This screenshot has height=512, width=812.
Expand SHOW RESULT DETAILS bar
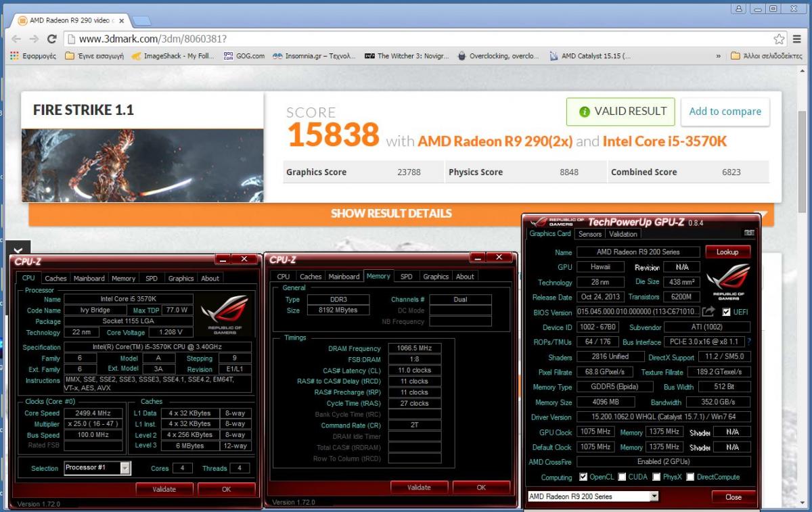[401, 214]
